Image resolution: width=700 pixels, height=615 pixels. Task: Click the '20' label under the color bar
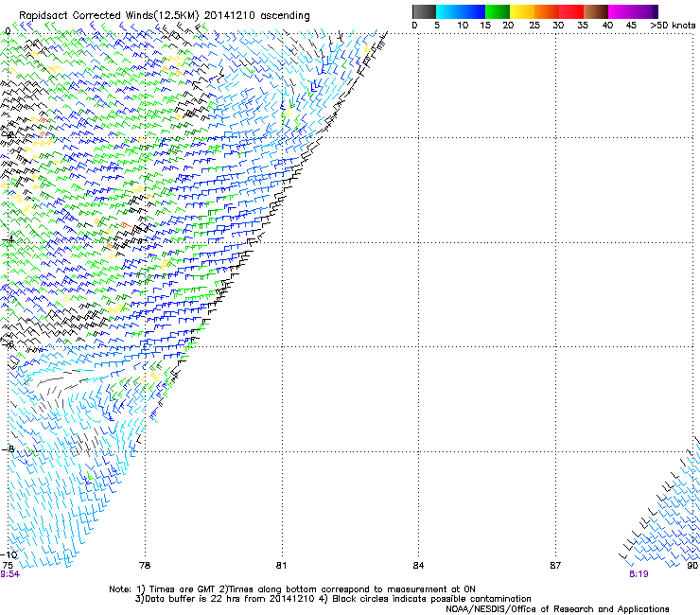[x=508, y=26]
